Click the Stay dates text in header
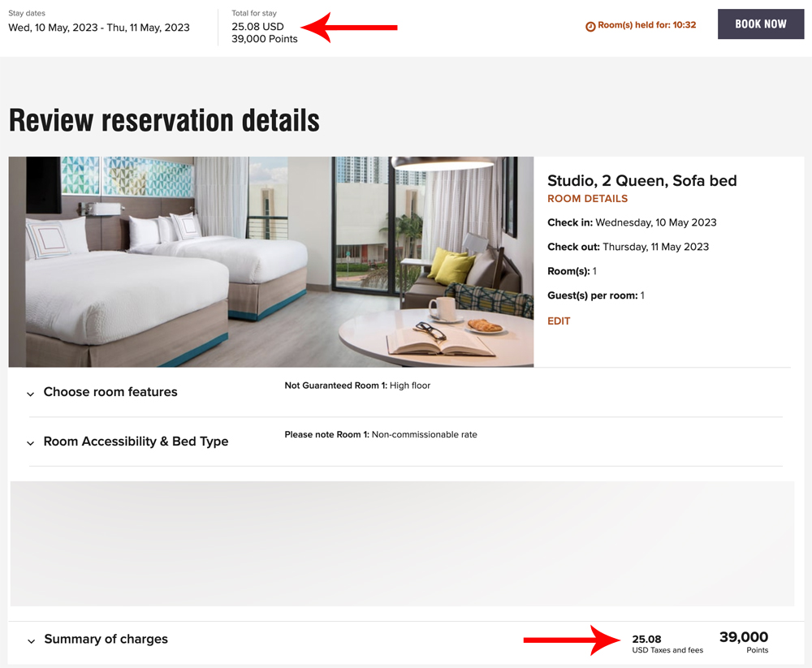Viewport: 812px width, 668px height. click(x=99, y=28)
